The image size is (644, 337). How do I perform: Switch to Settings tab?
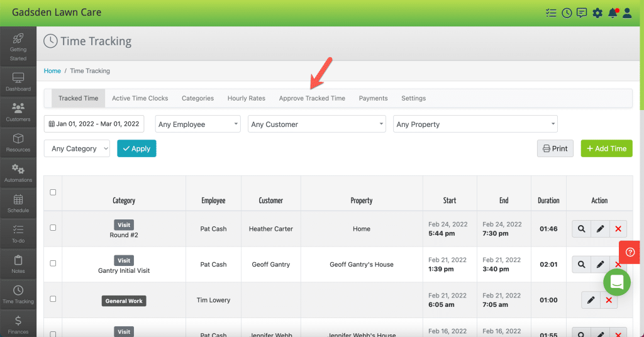414,99
